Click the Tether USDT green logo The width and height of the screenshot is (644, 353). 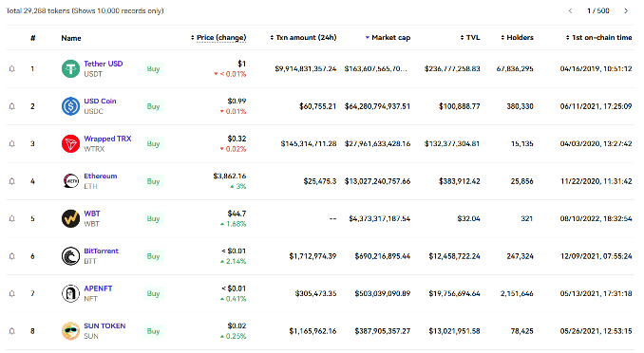click(x=70, y=68)
